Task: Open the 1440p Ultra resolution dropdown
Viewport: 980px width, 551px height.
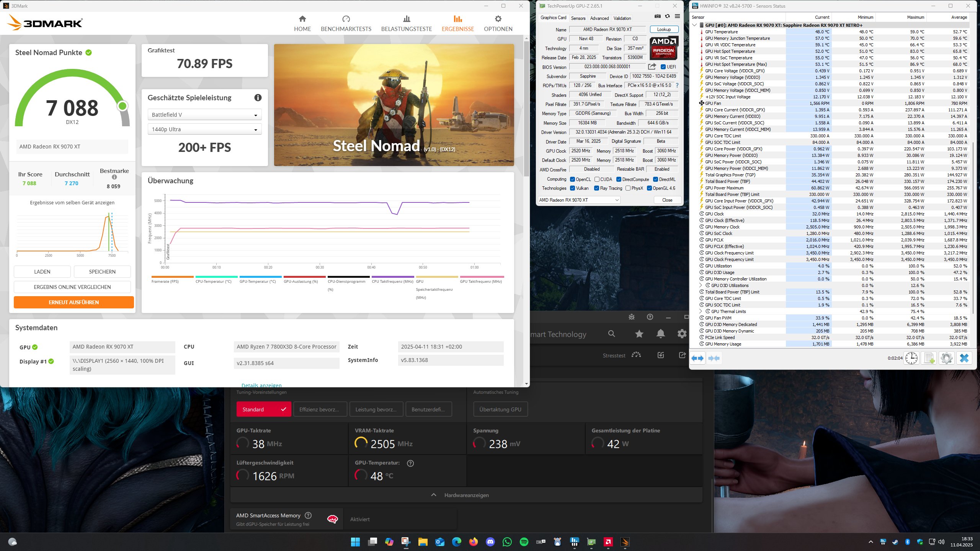Action: 204,129
